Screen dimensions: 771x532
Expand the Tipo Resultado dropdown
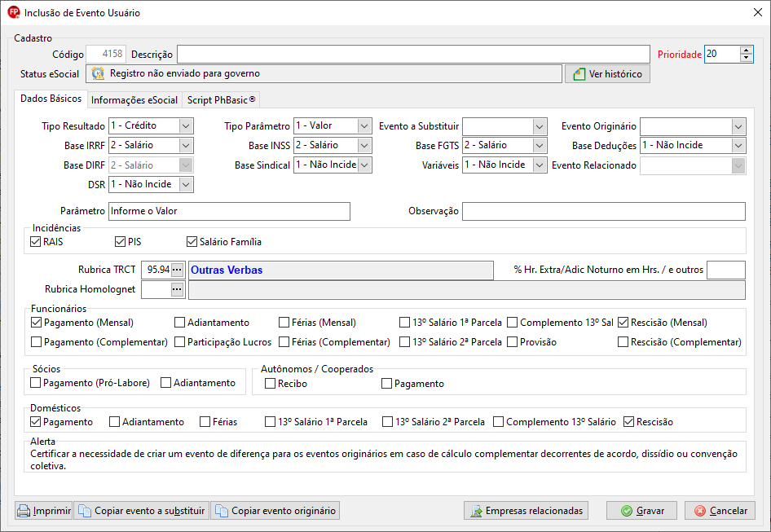coord(185,125)
